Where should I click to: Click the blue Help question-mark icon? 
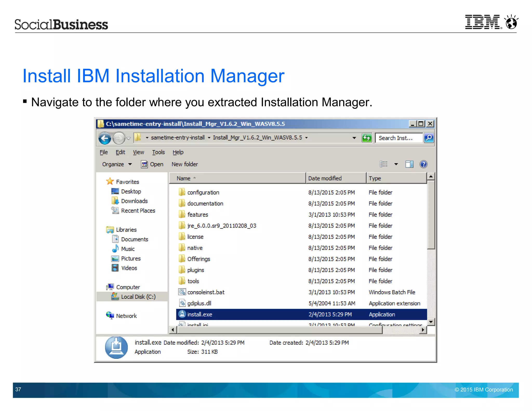click(x=423, y=164)
